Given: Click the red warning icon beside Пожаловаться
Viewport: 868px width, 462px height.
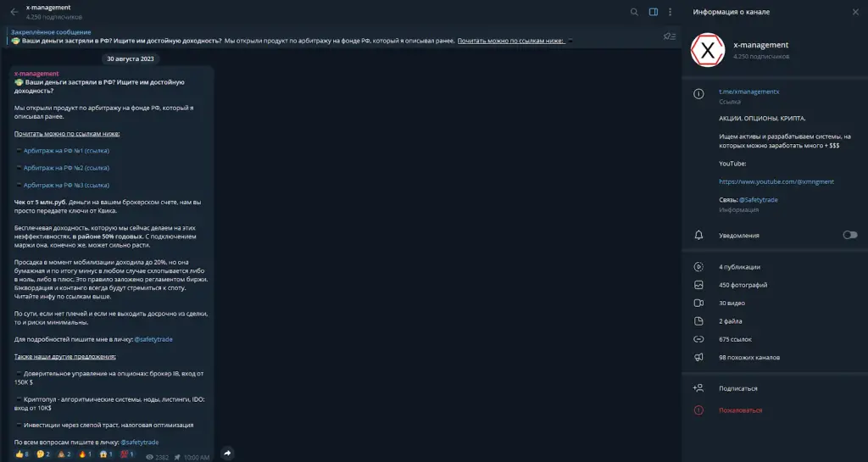Looking at the screenshot, I should pyautogui.click(x=698, y=410).
